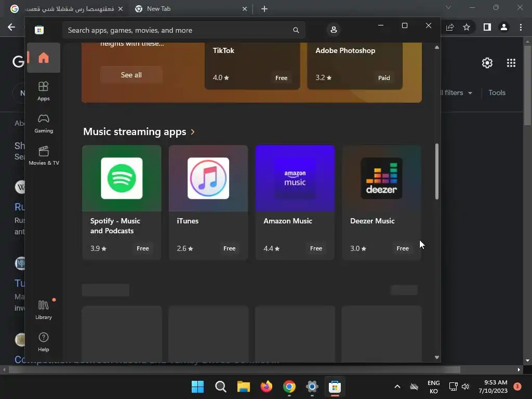
Task: Open the Windows Start button
Action: click(x=198, y=387)
